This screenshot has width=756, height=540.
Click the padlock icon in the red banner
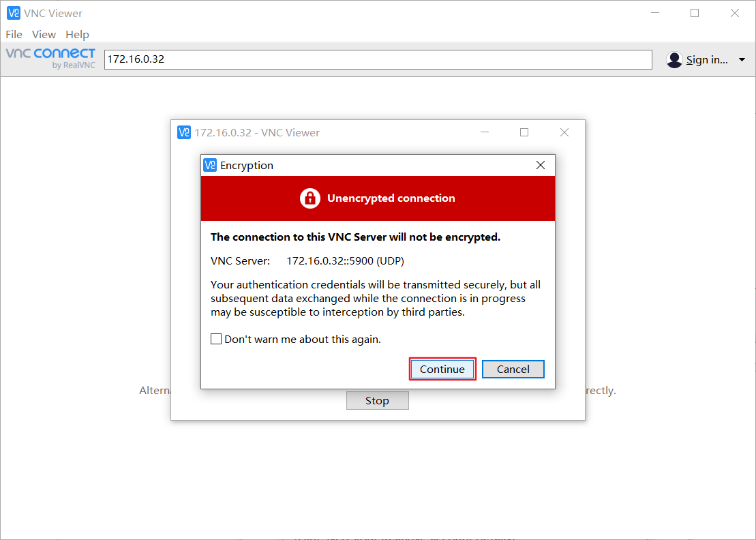coord(310,198)
